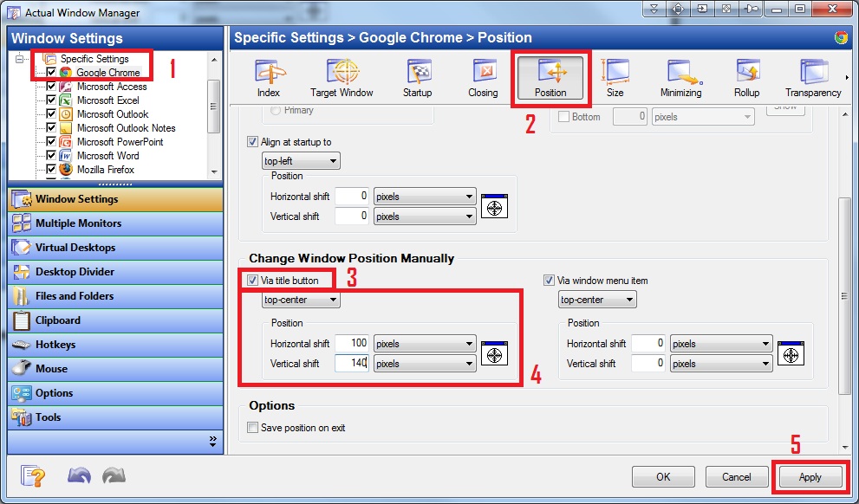Open the Transparency settings page

pyautogui.click(x=813, y=78)
